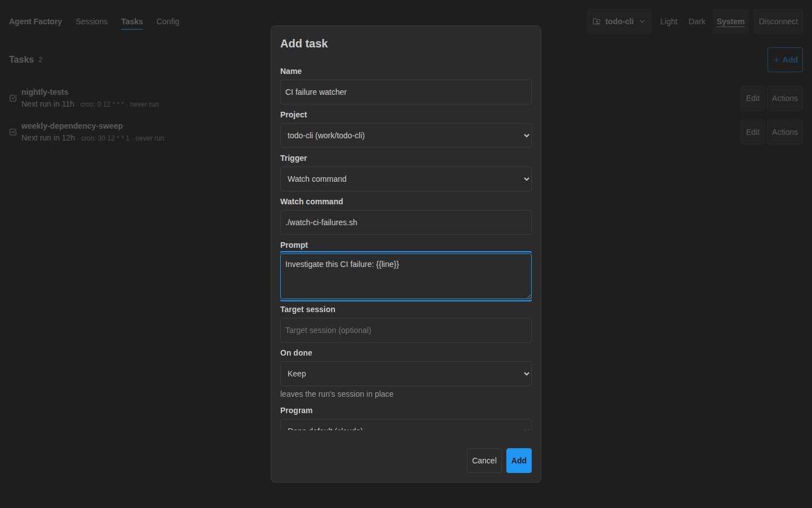Open the On done dropdown showing Keep
Viewport: 812px width, 508px height.
click(406, 374)
